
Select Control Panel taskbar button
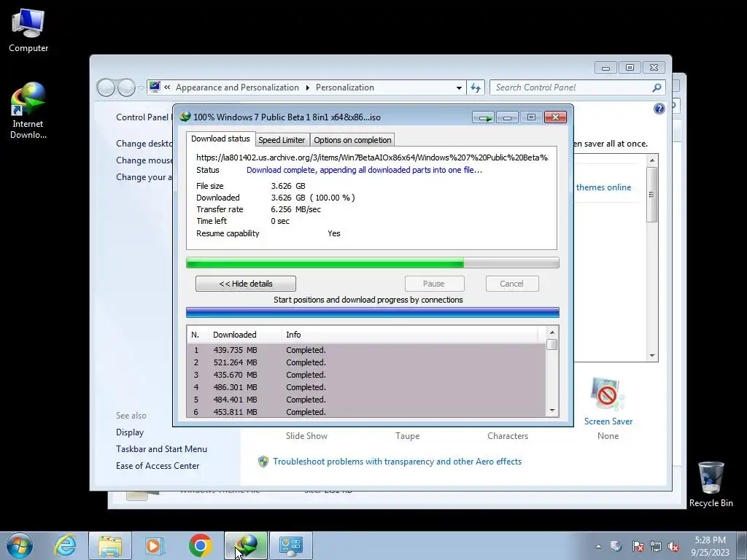click(x=291, y=545)
